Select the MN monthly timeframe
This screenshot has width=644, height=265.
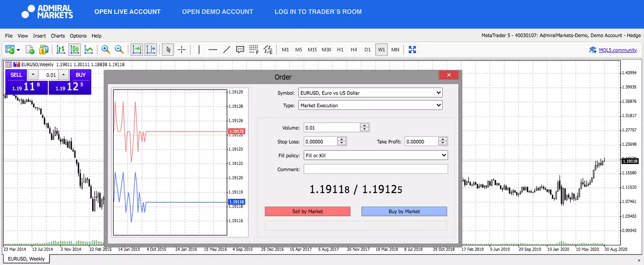[x=395, y=50]
